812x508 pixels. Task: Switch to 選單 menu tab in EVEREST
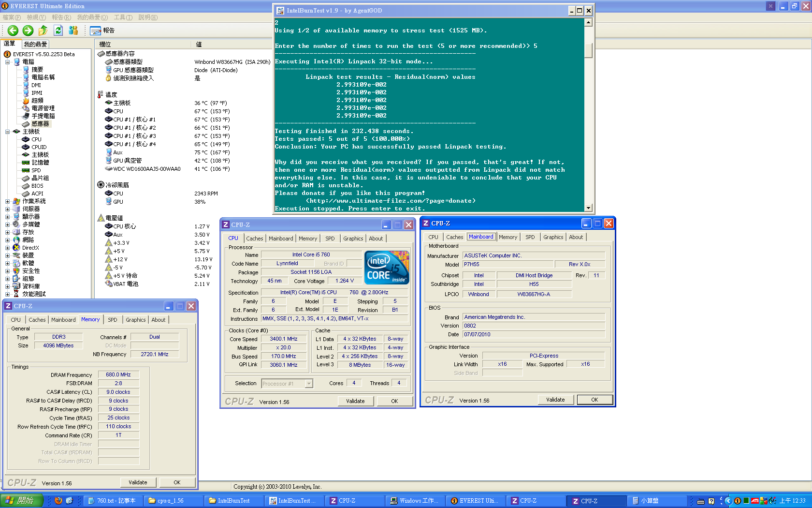(10, 44)
